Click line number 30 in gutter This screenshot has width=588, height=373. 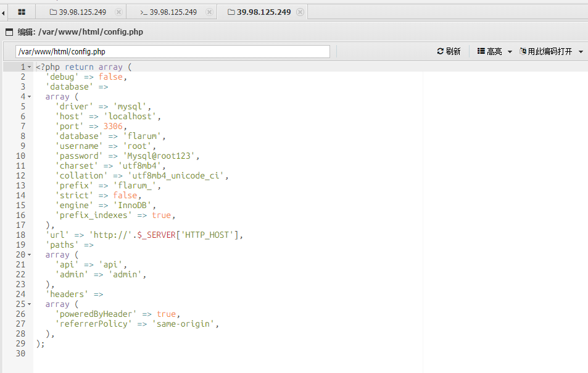pyautogui.click(x=20, y=353)
